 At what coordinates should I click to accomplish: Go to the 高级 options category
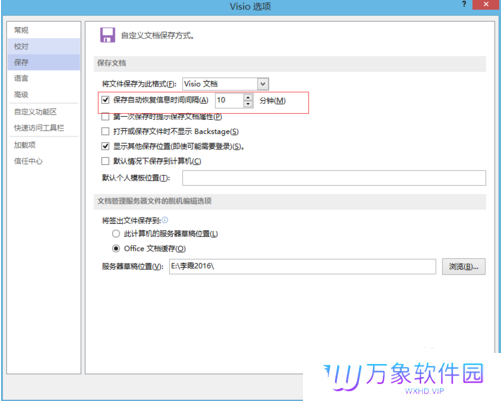tap(43, 95)
